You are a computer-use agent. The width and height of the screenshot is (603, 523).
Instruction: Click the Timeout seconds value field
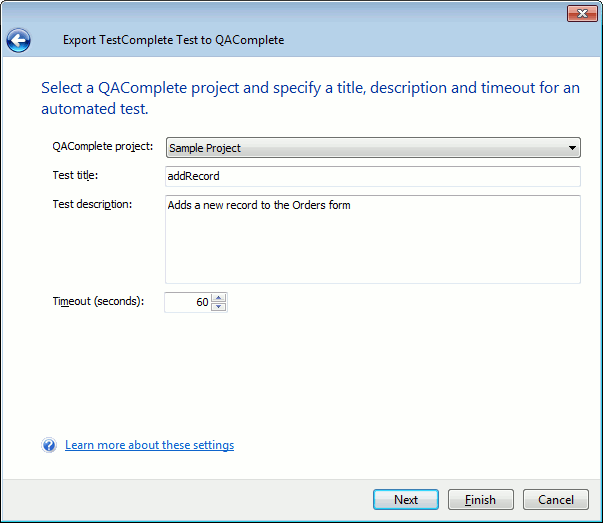click(187, 302)
